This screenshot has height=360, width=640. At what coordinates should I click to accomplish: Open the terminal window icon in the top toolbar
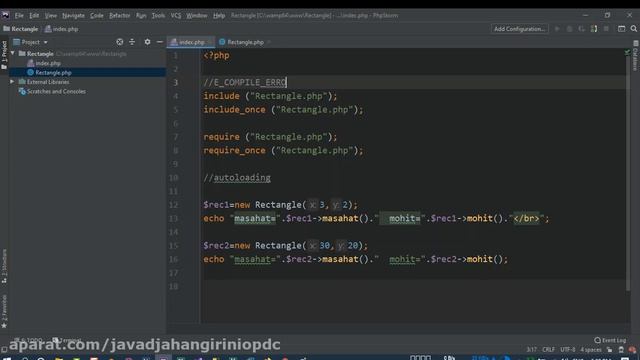tap(621, 29)
